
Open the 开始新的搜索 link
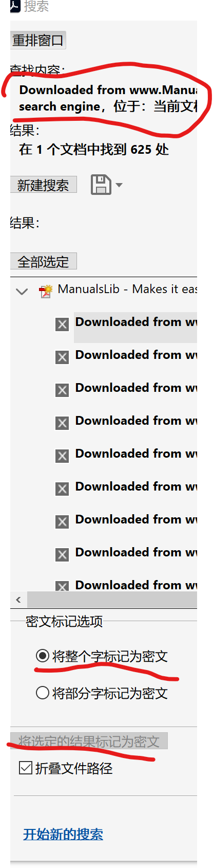tap(63, 834)
